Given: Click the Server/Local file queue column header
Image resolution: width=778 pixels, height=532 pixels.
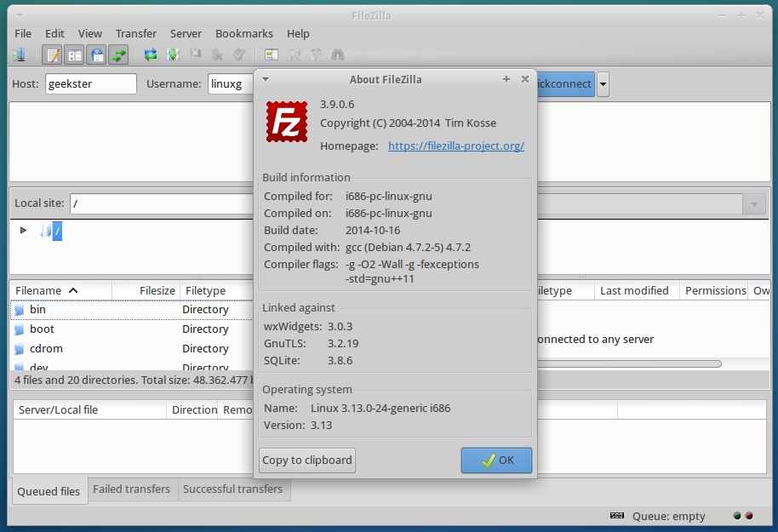Looking at the screenshot, I should (x=90, y=410).
